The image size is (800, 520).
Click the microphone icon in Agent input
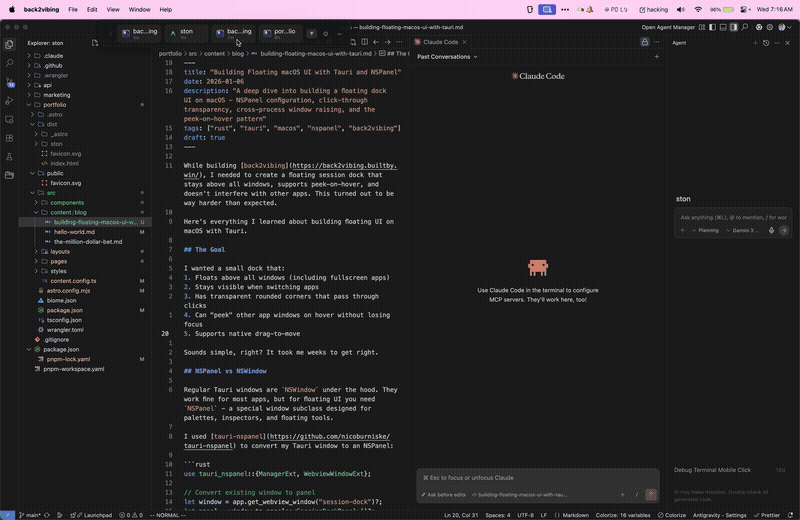769,230
